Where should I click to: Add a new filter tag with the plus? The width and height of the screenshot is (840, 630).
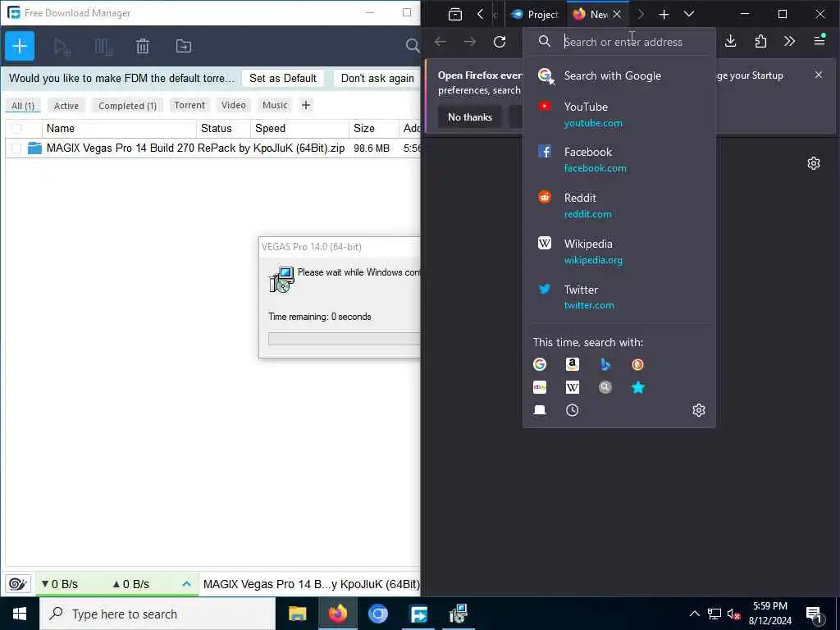tap(306, 106)
